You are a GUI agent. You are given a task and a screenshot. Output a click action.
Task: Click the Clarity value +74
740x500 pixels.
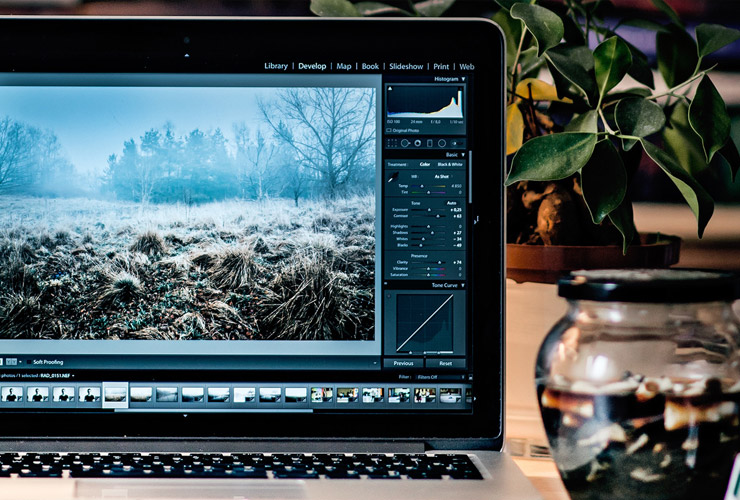pyautogui.click(x=456, y=262)
